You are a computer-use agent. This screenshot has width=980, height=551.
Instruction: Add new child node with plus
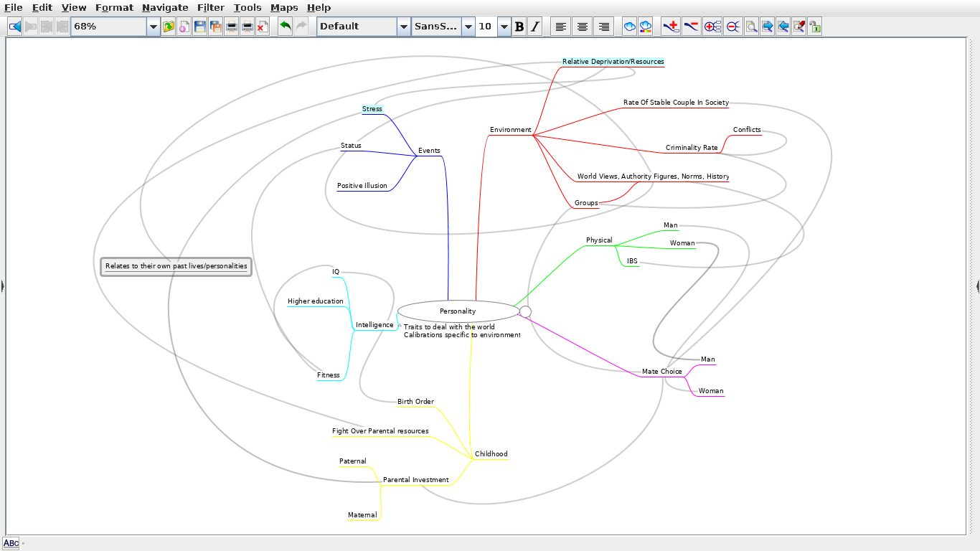point(671,27)
